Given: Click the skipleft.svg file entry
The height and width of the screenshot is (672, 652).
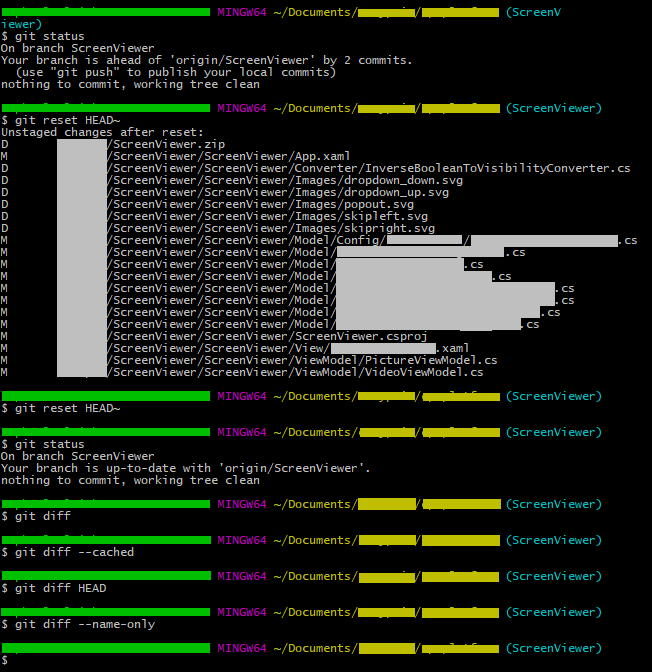Looking at the screenshot, I should click(x=214, y=216).
